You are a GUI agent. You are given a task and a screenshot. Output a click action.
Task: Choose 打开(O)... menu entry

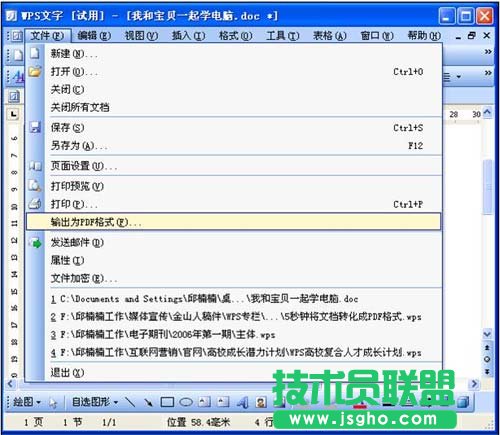coord(233,72)
